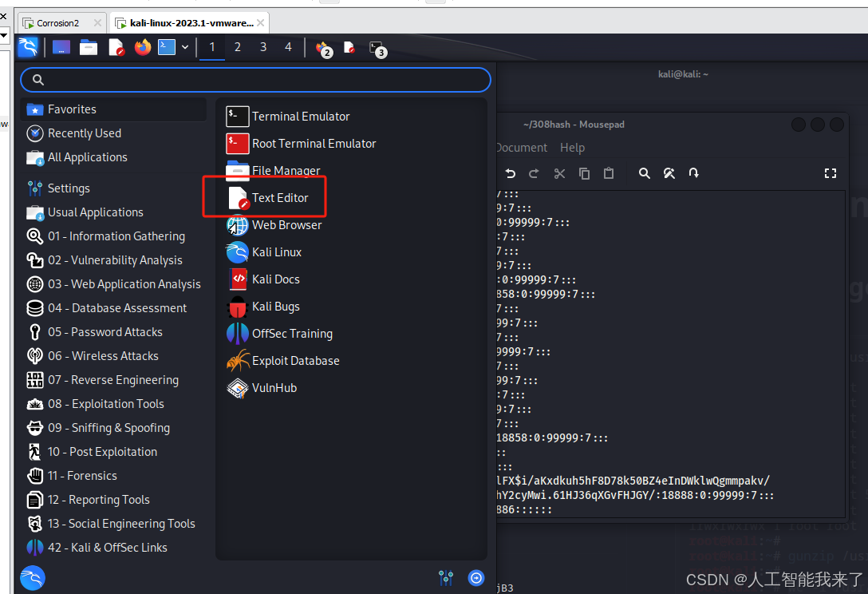Click Mousepad find magnifier icon
868x594 pixels.
point(644,173)
